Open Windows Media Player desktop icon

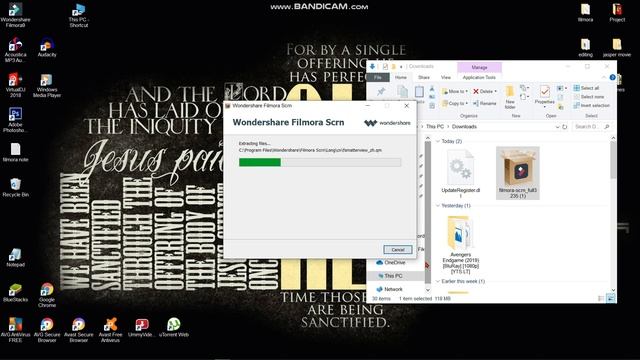click(47, 85)
